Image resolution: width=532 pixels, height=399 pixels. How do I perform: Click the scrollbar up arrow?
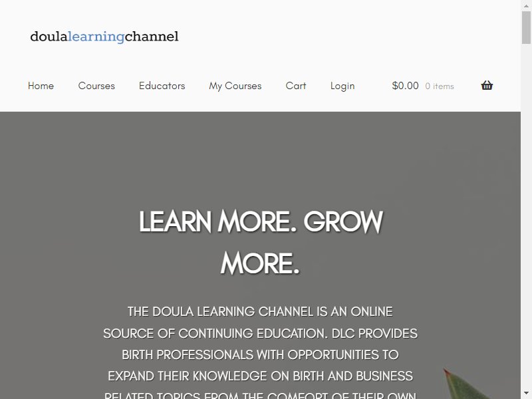pos(526,5)
